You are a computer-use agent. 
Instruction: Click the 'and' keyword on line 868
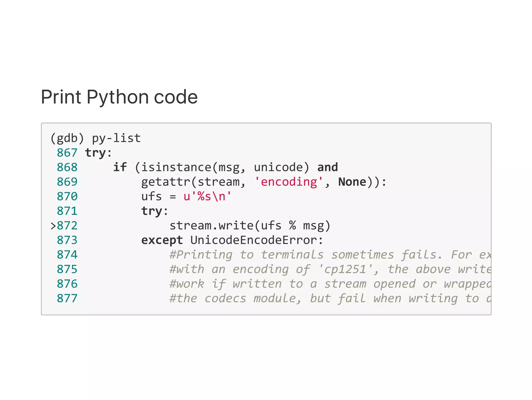point(328,167)
